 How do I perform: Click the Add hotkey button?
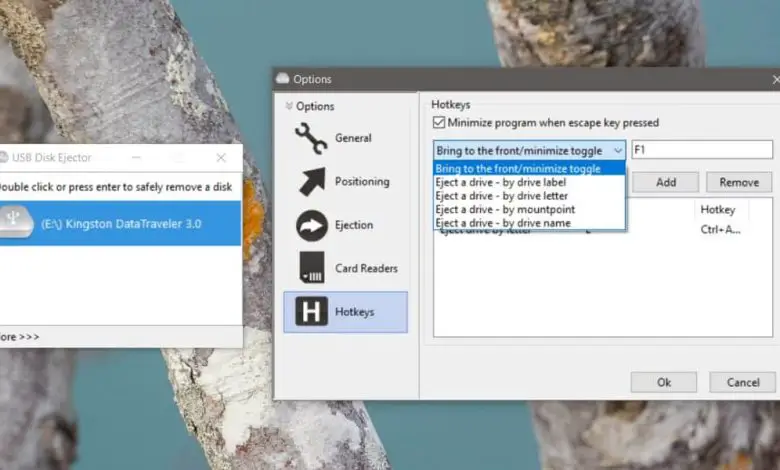click(x=666, y=183)
